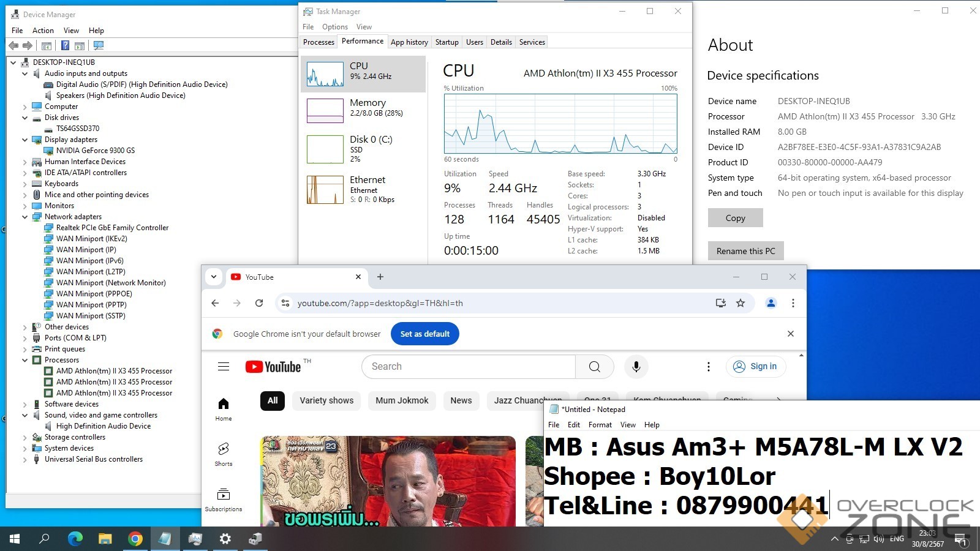980x551 pixels.
Task: Click the Help icon in Device Manager toolbar
Action: click(65, 45)
